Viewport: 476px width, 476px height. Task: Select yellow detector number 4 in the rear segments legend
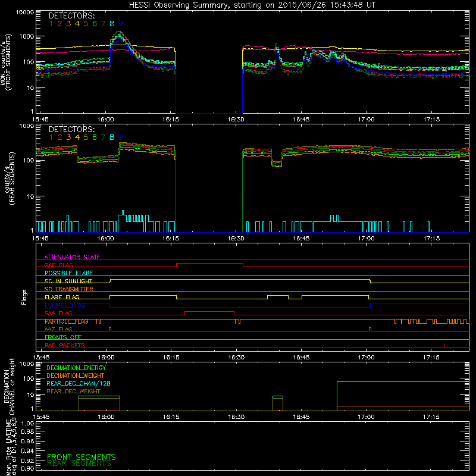pyautogui.click(x=77, y=137)
